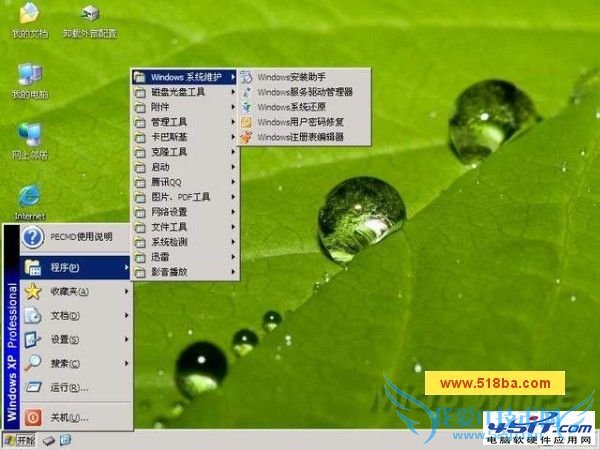Screen dimensions: 600x450
Task: Open the 我的文档 desktop icon
Action: click(29, 20)
